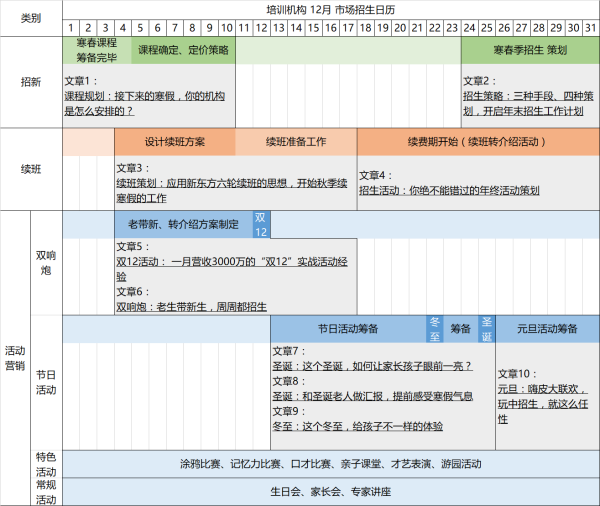Click day 1 in the date row
This screenshot has width=600, height=506.
click(71, 28)
